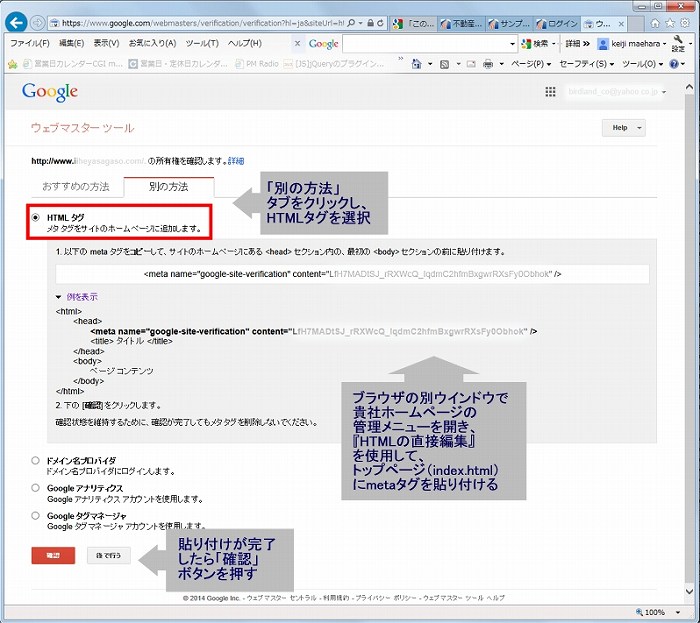Close the Google toolbar with its x

tap(297, 43)
